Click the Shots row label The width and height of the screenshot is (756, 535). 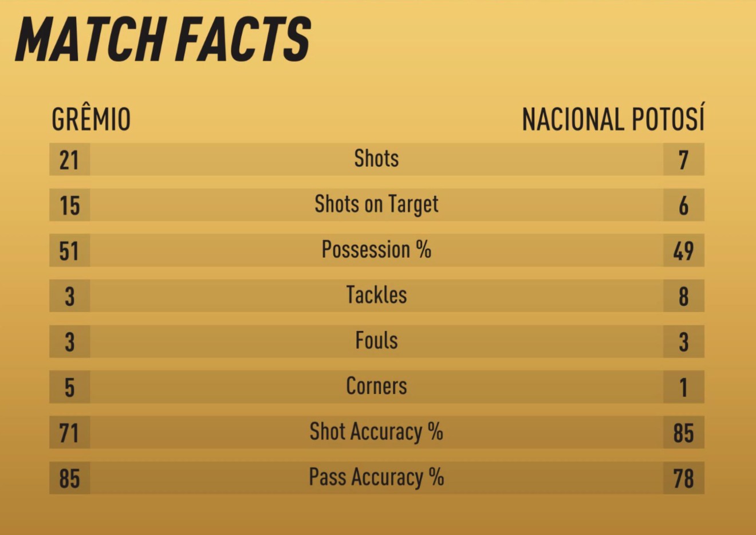[376, 159]
